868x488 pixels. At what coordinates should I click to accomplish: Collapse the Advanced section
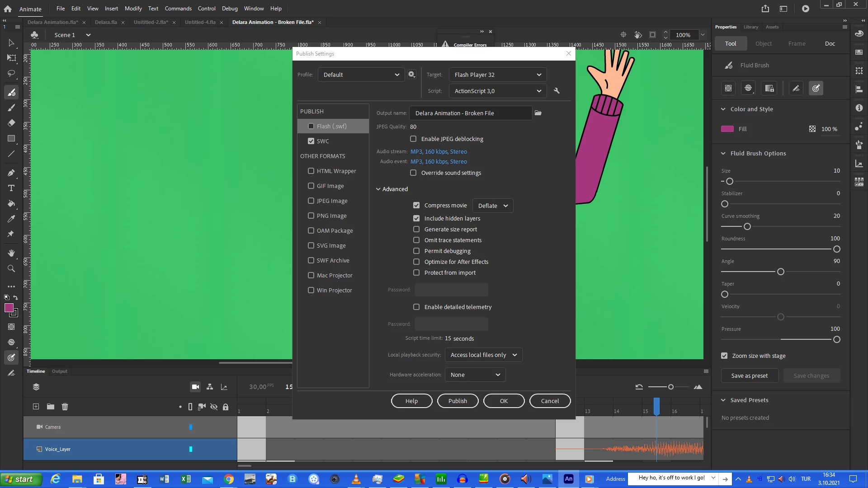coord(378,189)
